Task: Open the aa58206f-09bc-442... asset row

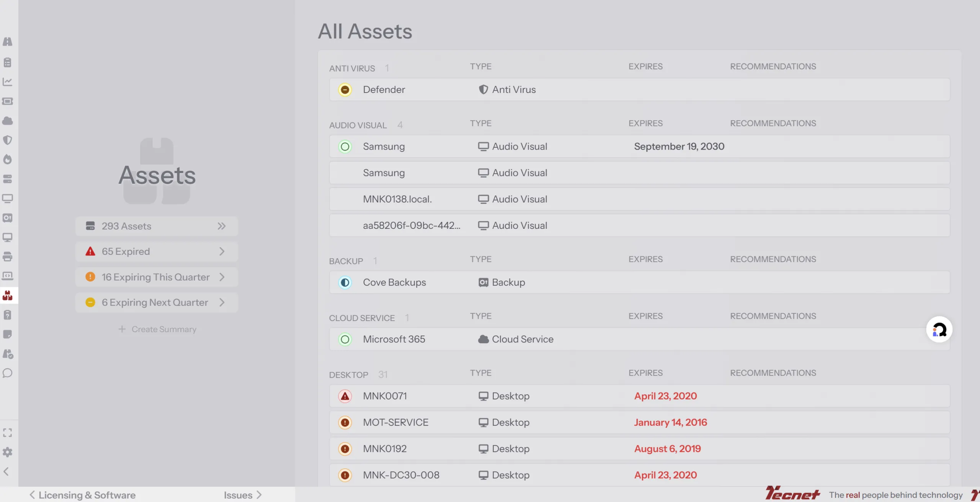Action: pos(639,225)
